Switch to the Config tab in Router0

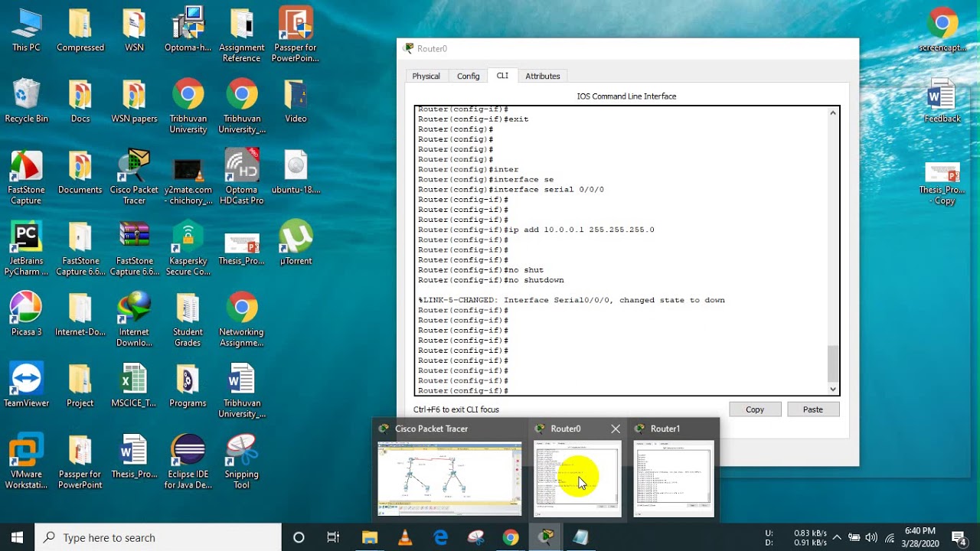click(x=468, y=76)
